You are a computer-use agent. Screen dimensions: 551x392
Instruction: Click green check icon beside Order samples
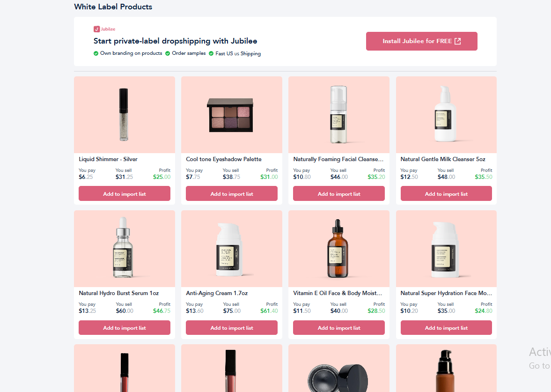click(x=168, y=53)
